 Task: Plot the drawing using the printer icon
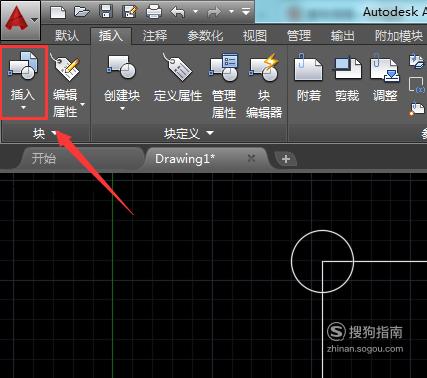[x=154, y=13]
